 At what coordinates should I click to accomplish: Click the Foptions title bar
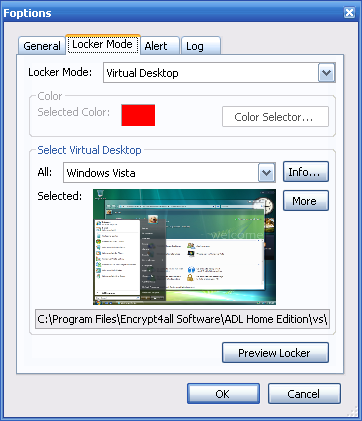[172, 13]
